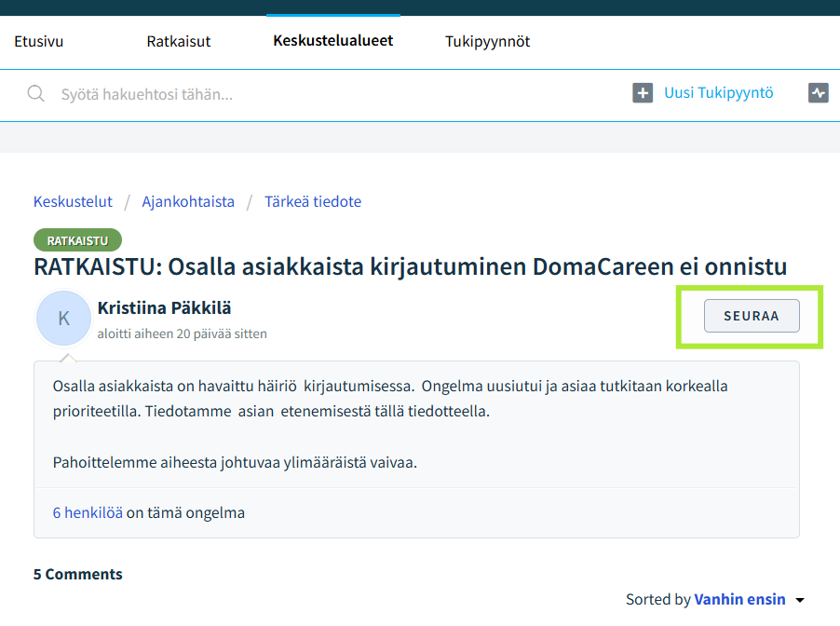Select the Keskustelualueet tab

[333, 41]
